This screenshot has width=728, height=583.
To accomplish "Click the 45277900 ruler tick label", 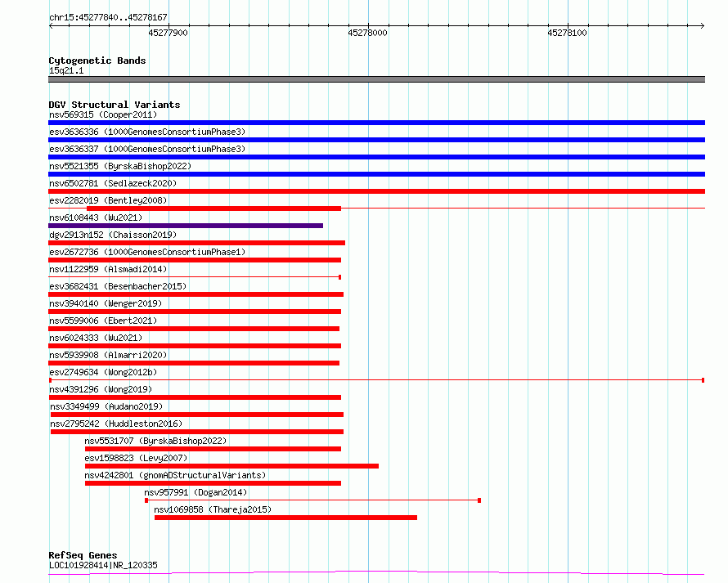I will pos(168,33).
